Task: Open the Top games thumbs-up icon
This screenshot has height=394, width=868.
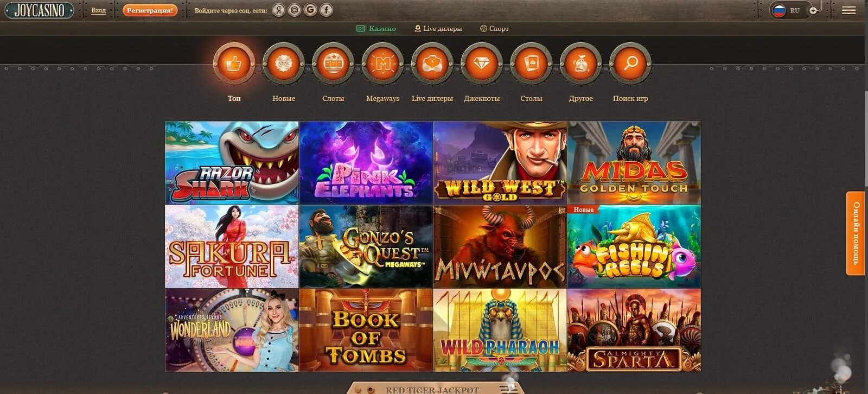Action: coord(234,64)
